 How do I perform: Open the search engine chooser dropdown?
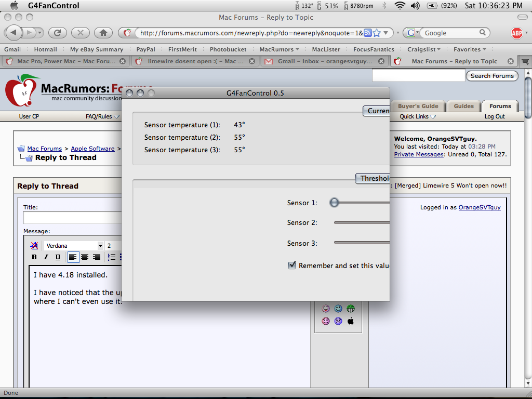[417, 33]
